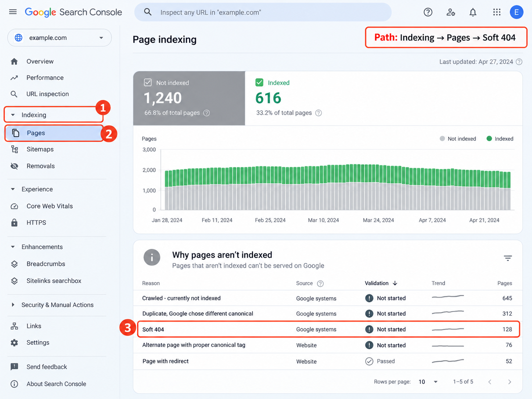Click help icon next to Last updated date
The height and width of the screenshot is (399, 532).
click(519, 62)
